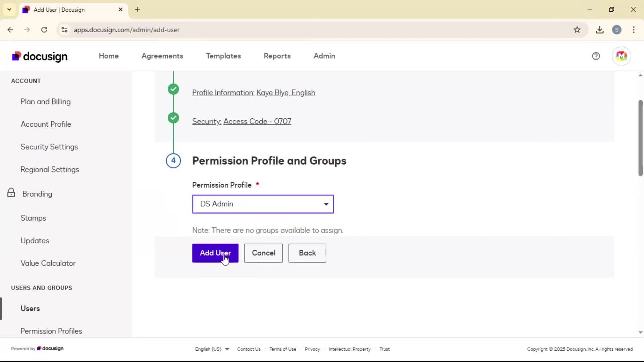This screenshot has height=362, width=644.
Task: Click the Docusign logo
Action: (x=40, y=56)
